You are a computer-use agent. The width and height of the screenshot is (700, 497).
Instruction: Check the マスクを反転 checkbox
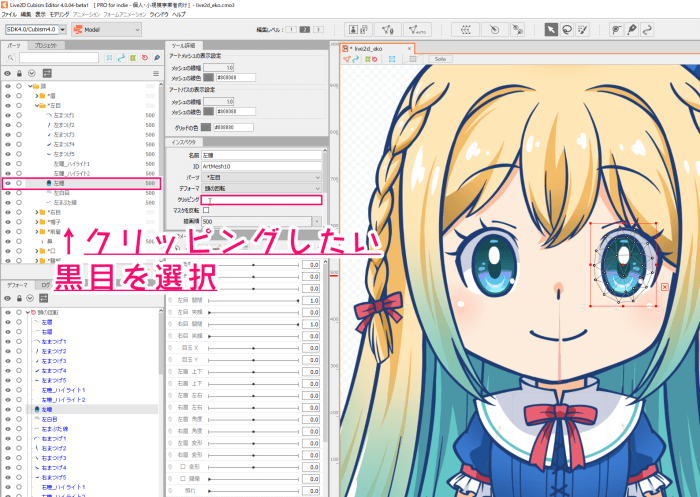tap(206, 210)
